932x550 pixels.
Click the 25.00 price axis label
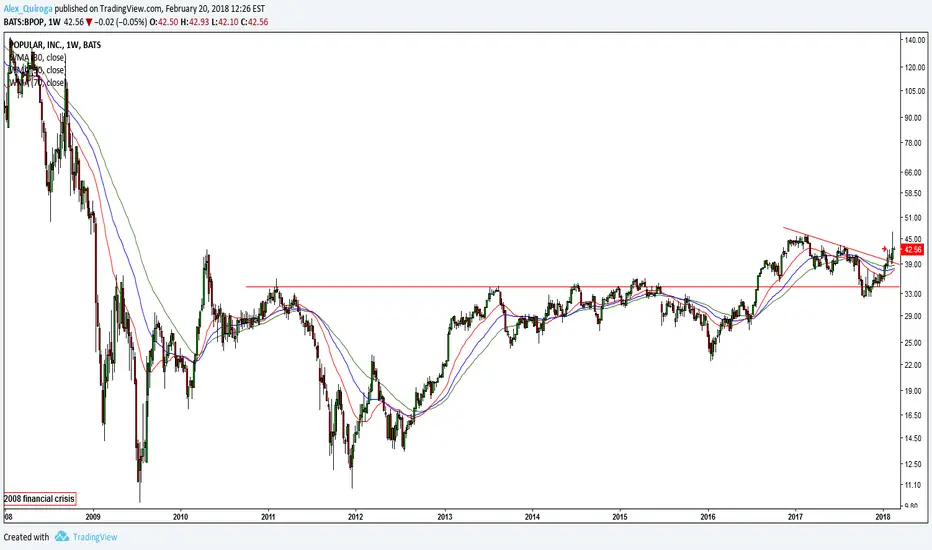[914, 342]
